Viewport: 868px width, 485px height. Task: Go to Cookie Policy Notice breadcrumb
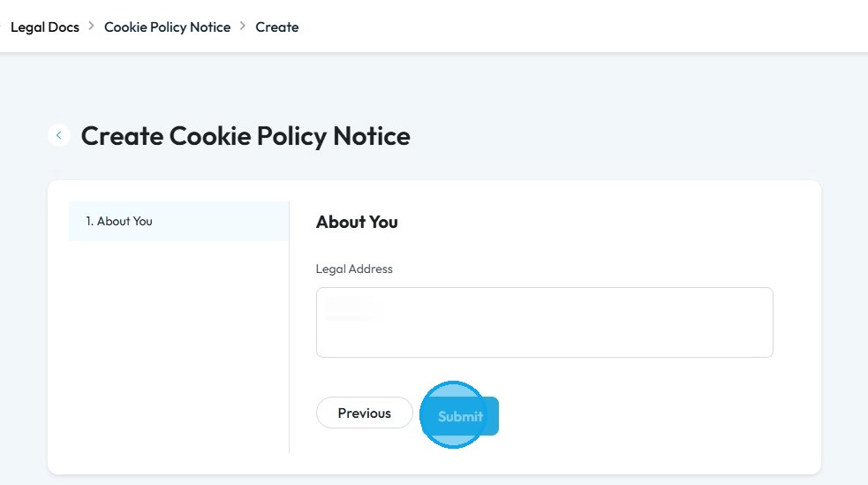coord(167,27)
